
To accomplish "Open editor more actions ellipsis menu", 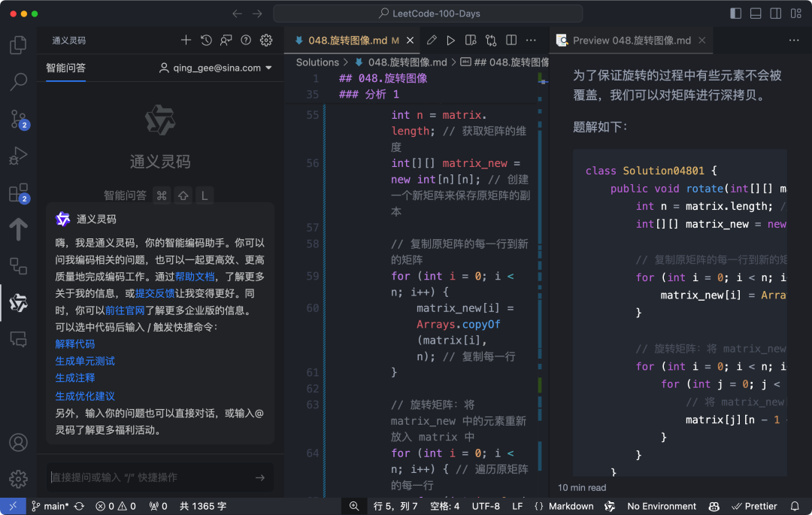I will [x=532, y=41].
